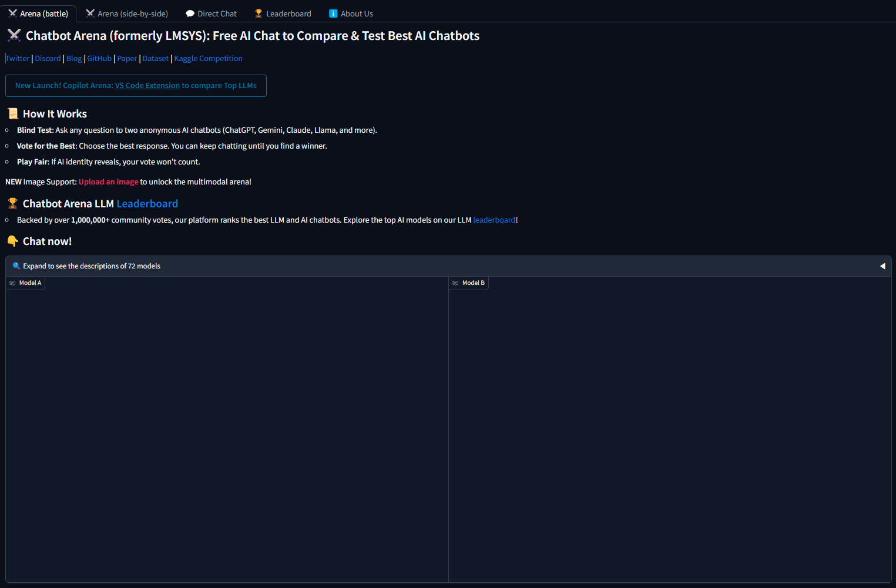Click the chat bubble icon beside Model B

pos(455,283)
